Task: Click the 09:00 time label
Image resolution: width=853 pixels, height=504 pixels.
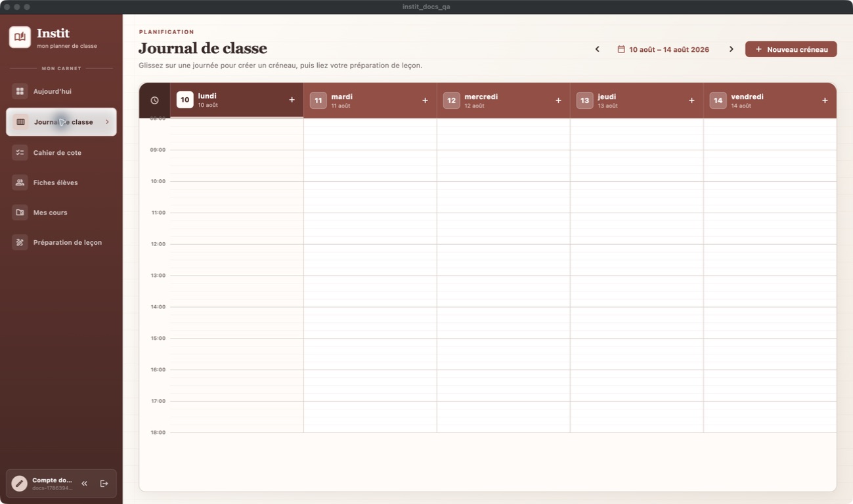Action: (158, 150)
